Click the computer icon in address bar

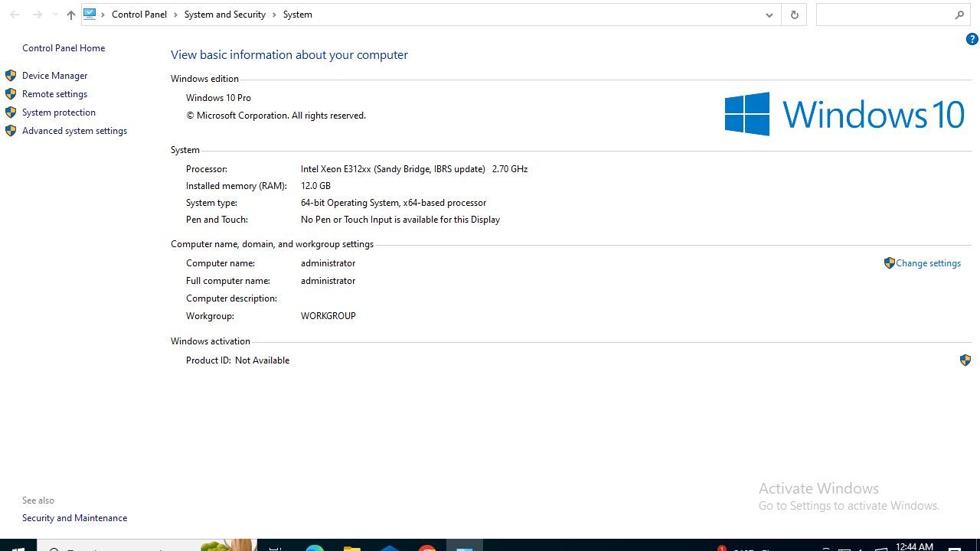point(90,15)
